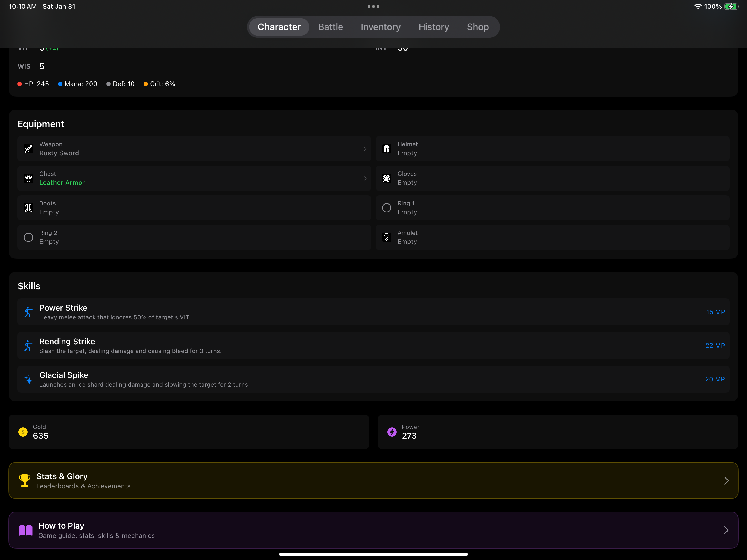Switch to the History tab
Image resolution: width=747 pixels, height=560 pixels.
[434, 27]
